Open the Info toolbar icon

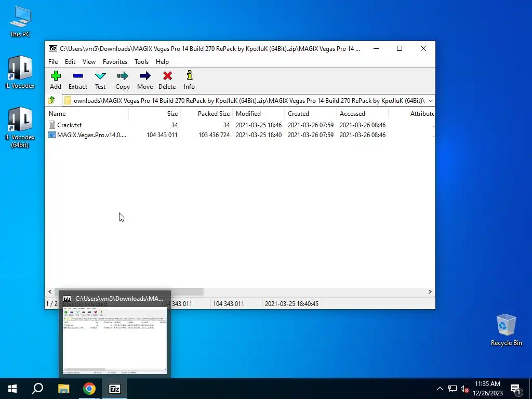tap(189, 75)
